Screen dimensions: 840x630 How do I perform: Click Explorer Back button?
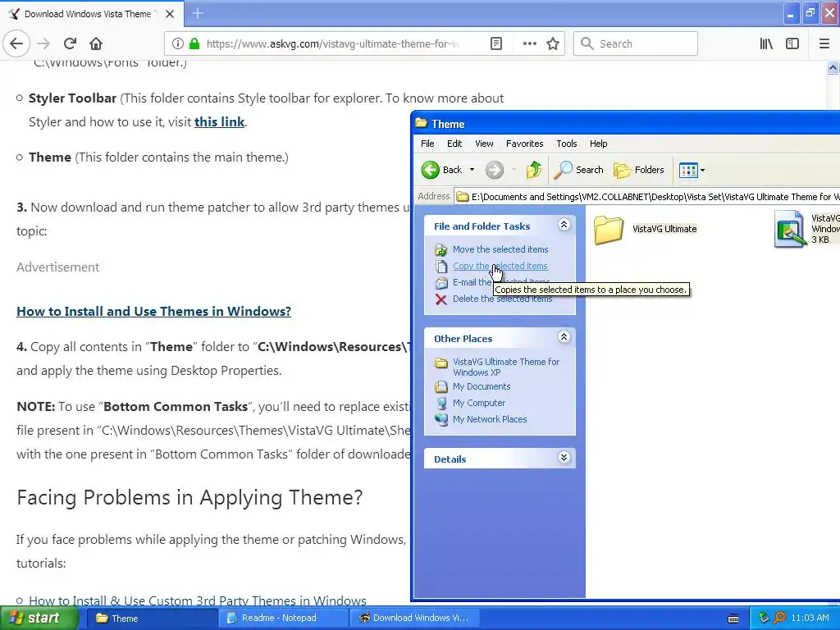tap(441, 170)
